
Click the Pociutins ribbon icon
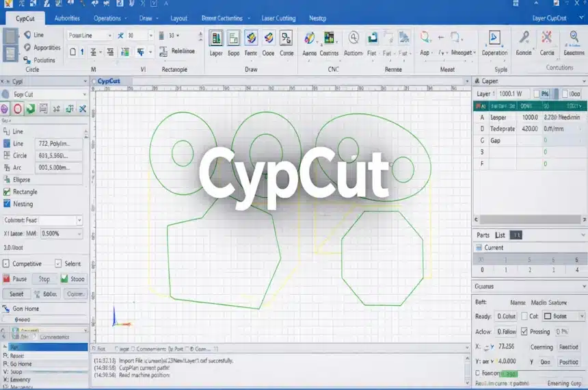27,60
